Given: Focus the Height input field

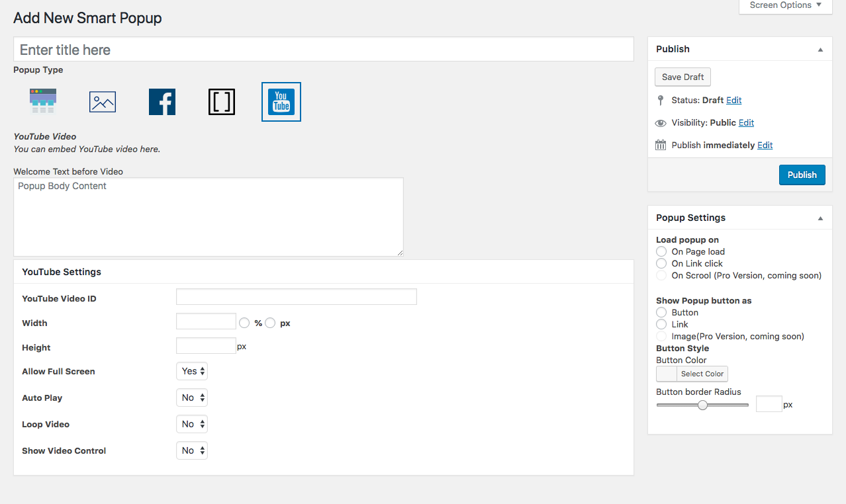Looking at the screenshot, I should (x=206, y=345).
